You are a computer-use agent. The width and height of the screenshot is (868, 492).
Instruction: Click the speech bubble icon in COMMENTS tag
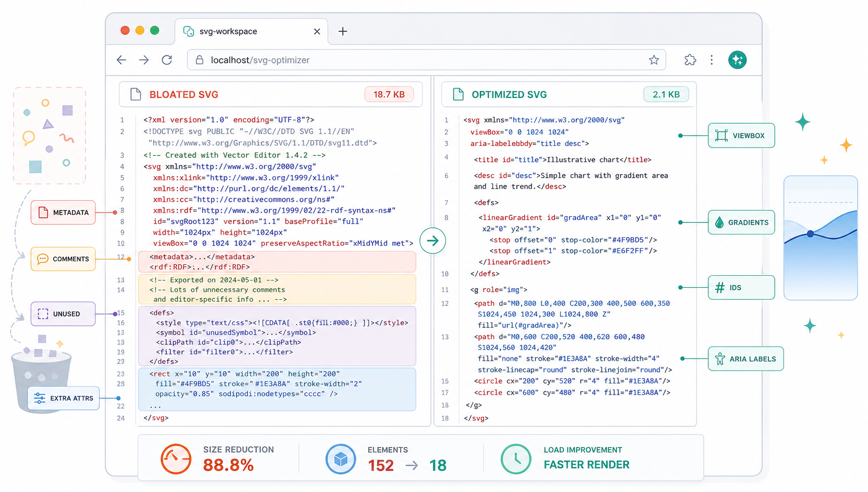tap(43, 259)
